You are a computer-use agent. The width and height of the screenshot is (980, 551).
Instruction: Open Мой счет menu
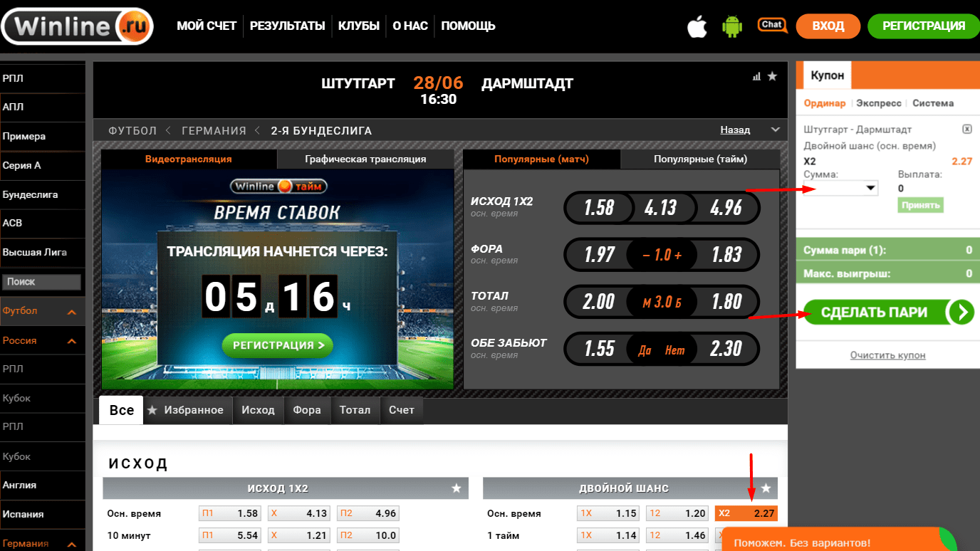(x=207, y=26)
